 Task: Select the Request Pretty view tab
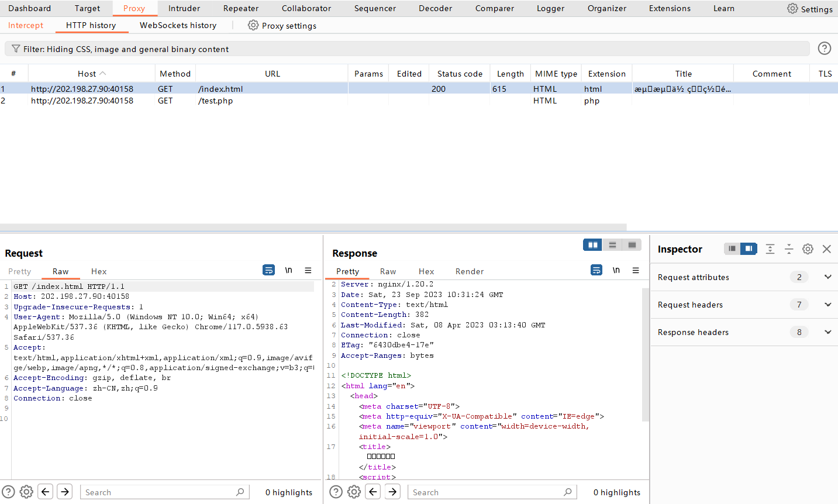[x=20, y=271]
